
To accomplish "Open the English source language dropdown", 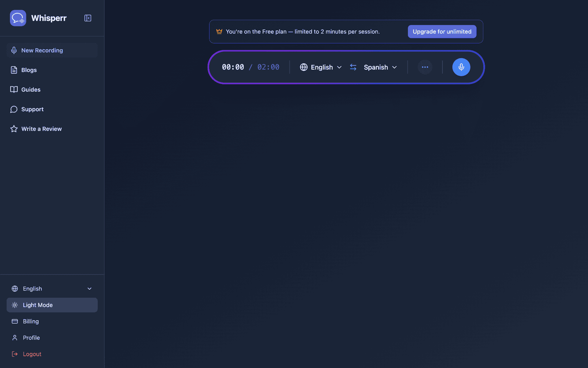I will [321, 67].
